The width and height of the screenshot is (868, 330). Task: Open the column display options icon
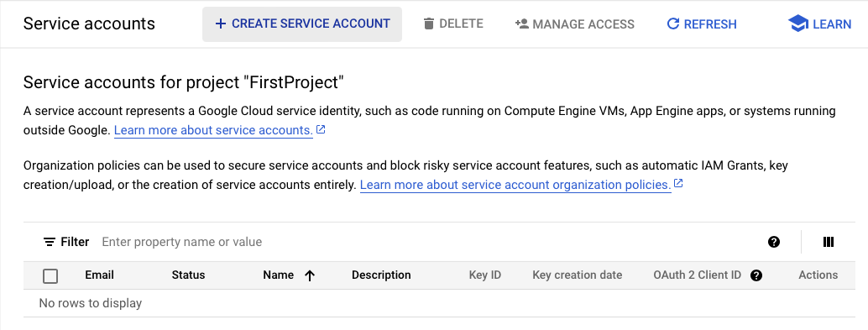point(829,242)
